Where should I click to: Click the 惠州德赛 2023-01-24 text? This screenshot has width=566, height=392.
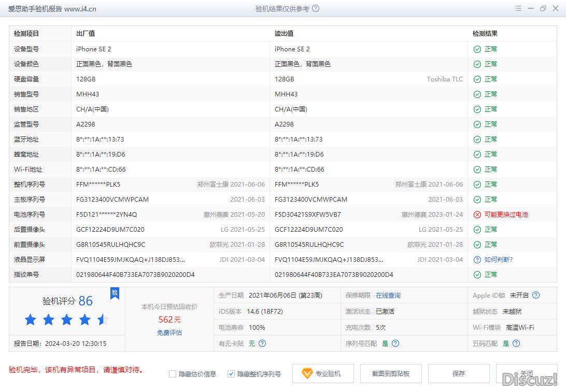click(x=432, y=215)
